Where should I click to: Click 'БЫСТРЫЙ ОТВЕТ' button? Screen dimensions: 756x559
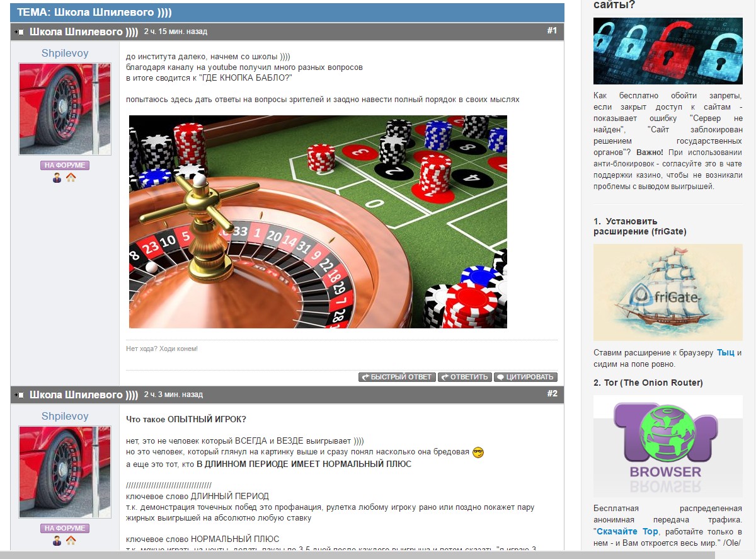pos(397,377)
